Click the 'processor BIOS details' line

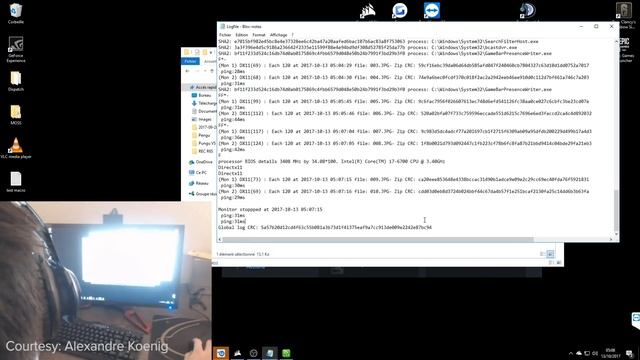click(331, 161)
